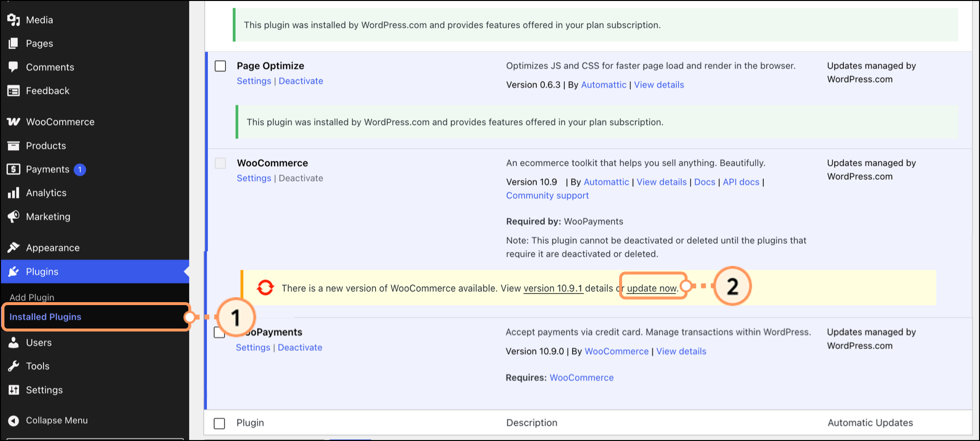The image size is (980, 441).
Task: Click the Marketing megaphone icon
Action: click(x=13, y=217)
